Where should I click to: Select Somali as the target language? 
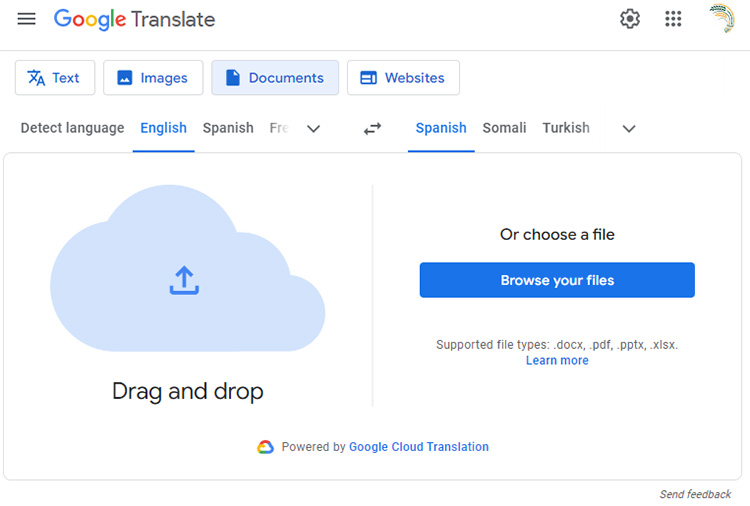coord(504,128)
